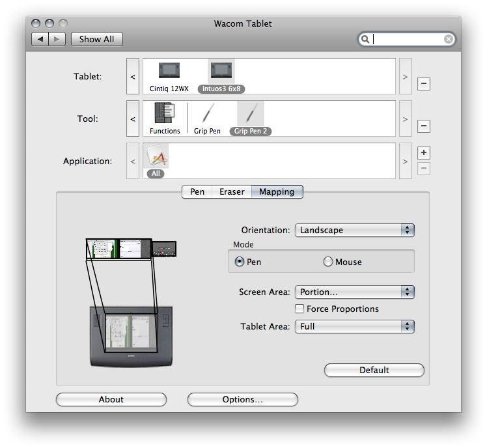Screen dimensions: 487x448
Task: Open the Options... button
Action: [x=243, y=399]
